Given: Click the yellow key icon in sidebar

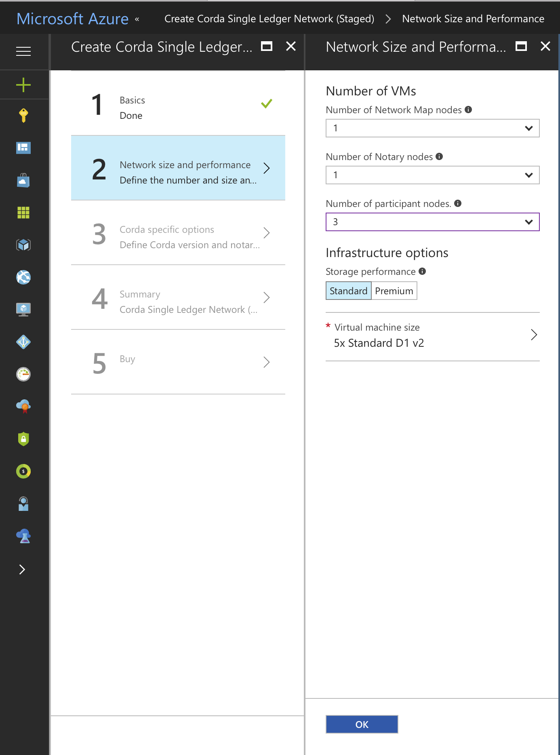Looking at the screenshot, I should 23,116.
